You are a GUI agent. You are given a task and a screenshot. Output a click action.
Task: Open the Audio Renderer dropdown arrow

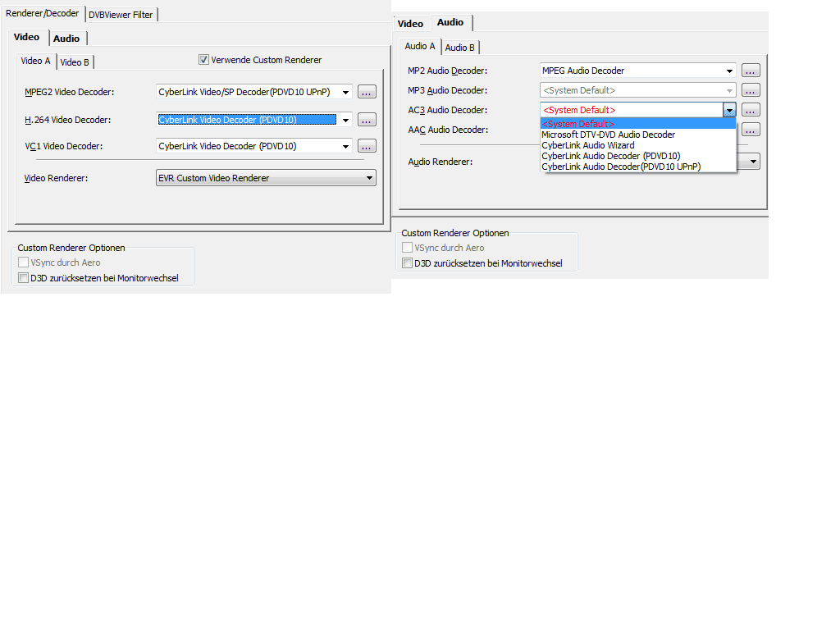pos(753,162)
